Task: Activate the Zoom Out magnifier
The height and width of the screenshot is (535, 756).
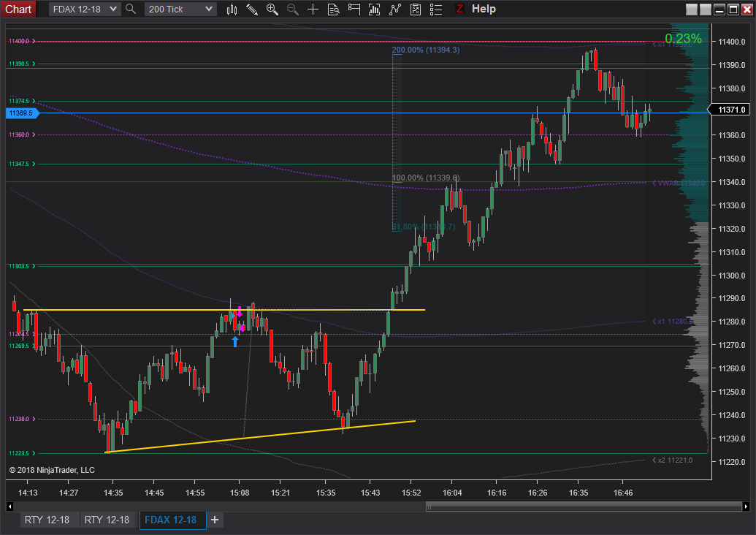Action: coord(293,10)
